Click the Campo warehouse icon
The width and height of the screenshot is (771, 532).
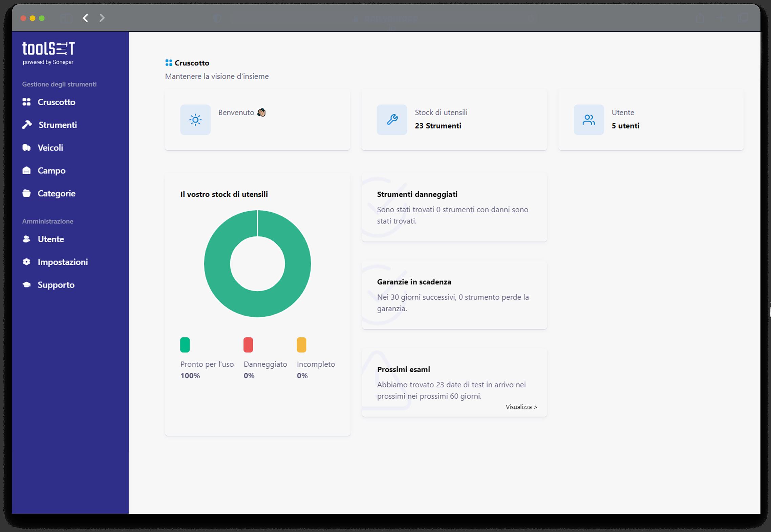click(x=26, y=170)
